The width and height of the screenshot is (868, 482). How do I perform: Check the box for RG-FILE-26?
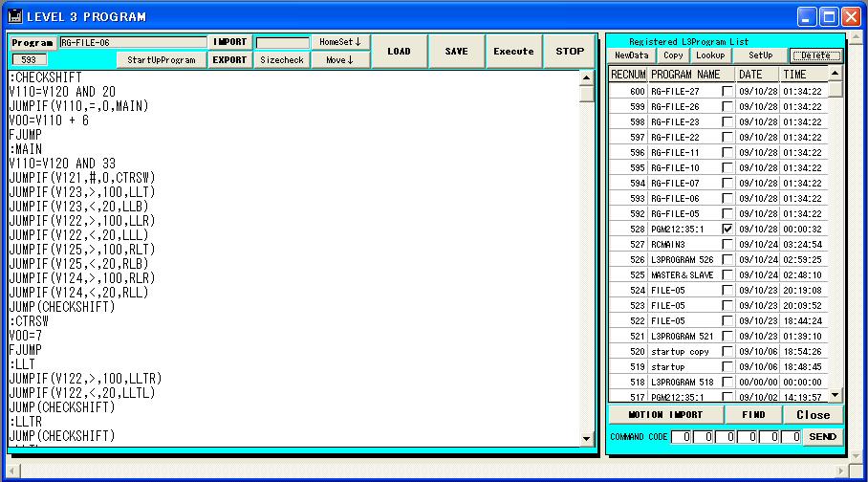point(727,106)
